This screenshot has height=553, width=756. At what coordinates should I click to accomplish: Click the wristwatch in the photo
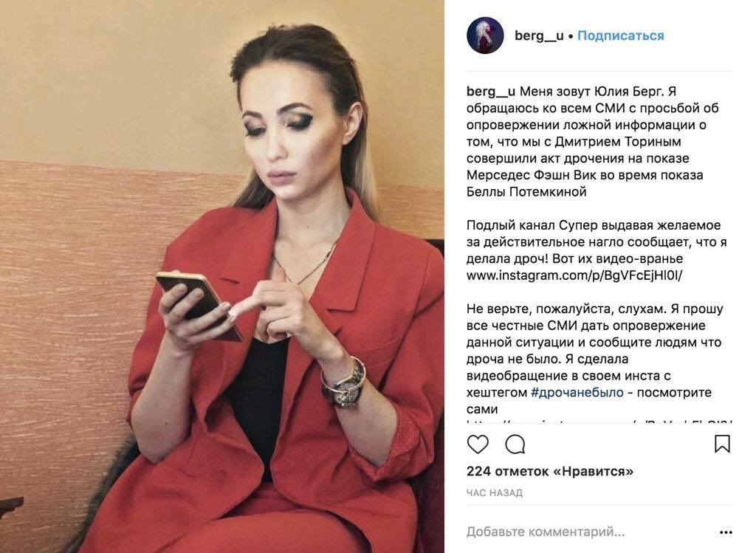pos(344,382)
